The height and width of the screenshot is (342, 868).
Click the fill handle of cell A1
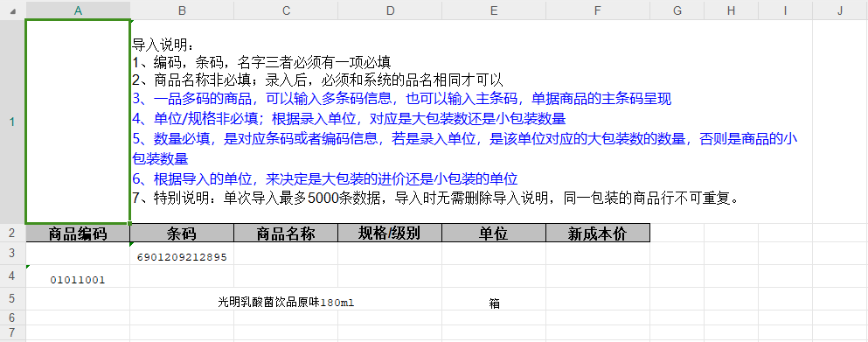tap(130, 223)
